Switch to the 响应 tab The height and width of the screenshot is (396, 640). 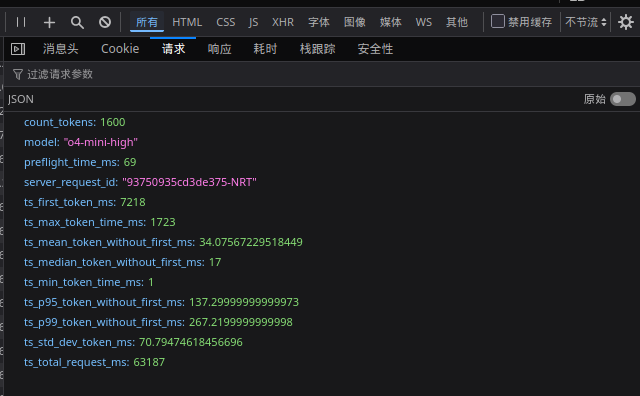click(220, 49)
